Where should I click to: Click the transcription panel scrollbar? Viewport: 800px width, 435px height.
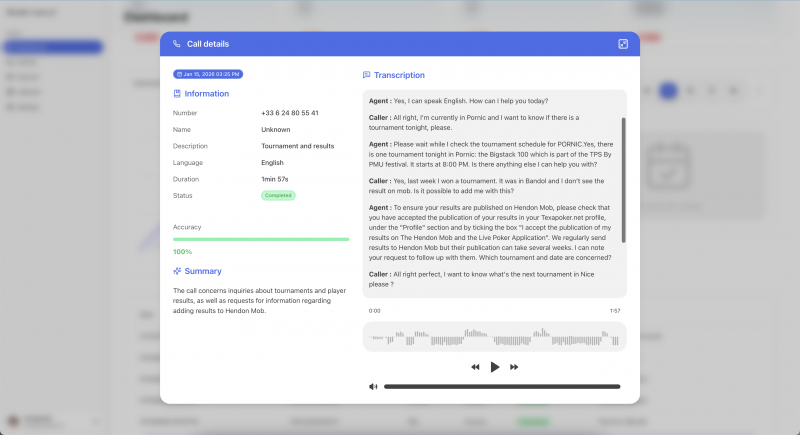click(623, 180)
